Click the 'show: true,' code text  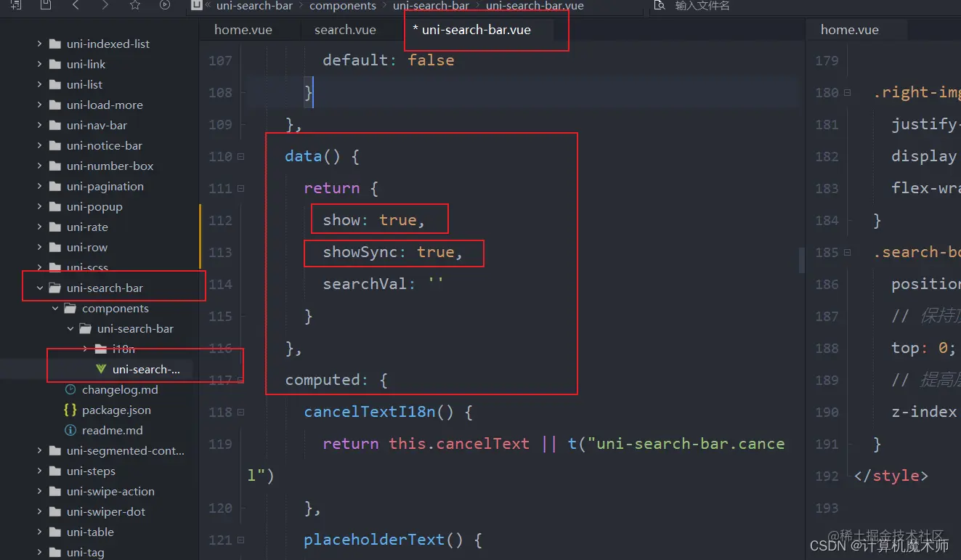click(x=374, y=220)
